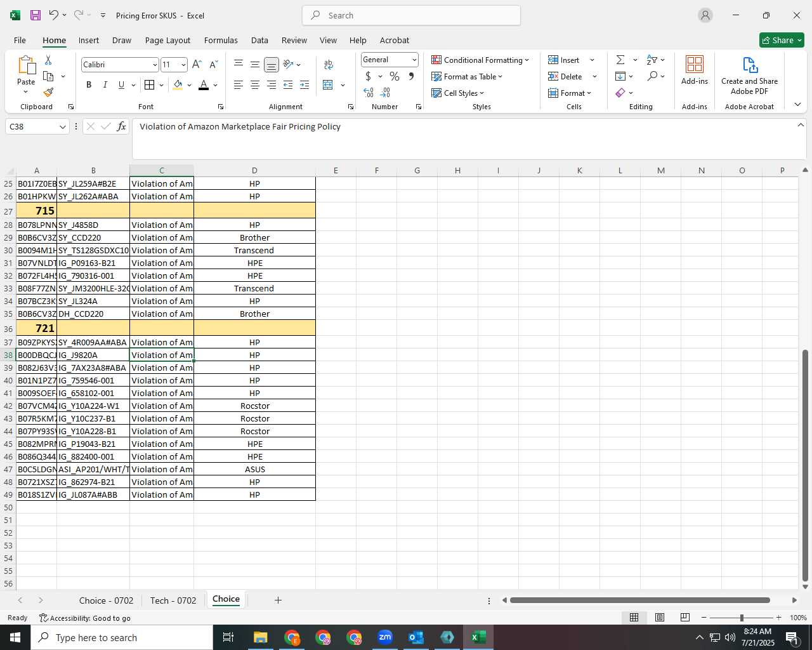The height and width of the screenshot is (650, 812).
Task: Switch to the Insert ribbon tab
Action: (89, 40)
